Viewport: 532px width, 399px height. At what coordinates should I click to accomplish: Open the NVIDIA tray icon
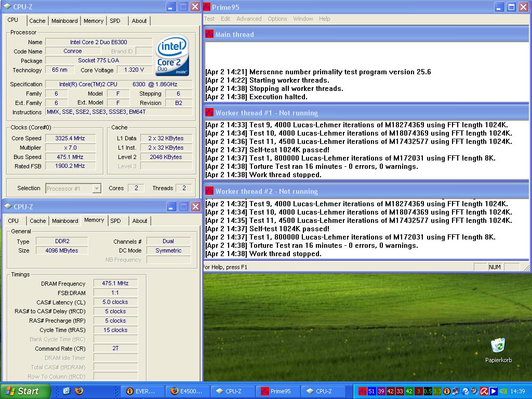[503, 391]
